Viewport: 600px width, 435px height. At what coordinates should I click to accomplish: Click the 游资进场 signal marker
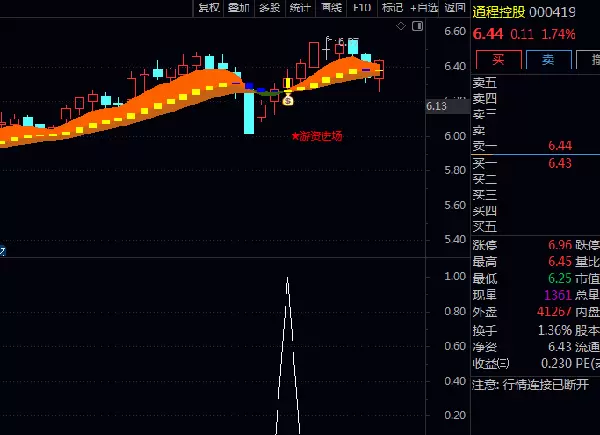(x=317, y=136)
